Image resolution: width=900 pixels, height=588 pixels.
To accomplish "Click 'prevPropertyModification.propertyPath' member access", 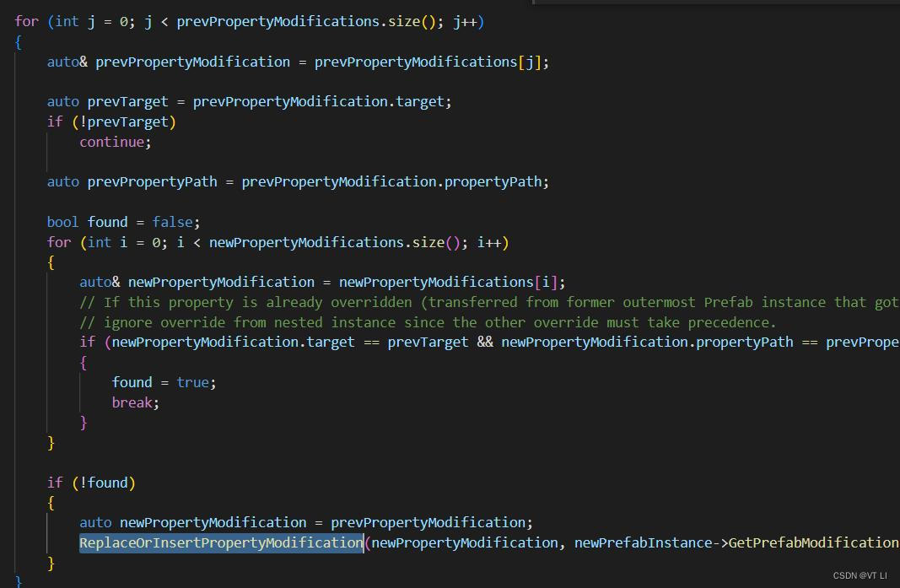I will tap(391, 182).
